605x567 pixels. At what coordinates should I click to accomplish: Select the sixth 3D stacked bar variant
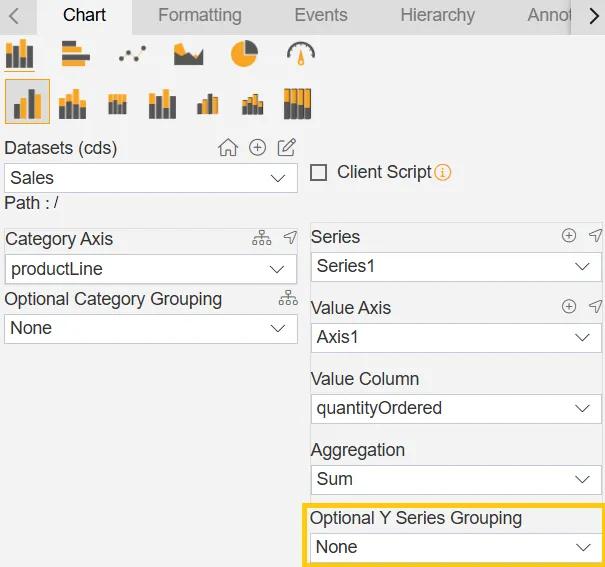click(x=253, y=105)
